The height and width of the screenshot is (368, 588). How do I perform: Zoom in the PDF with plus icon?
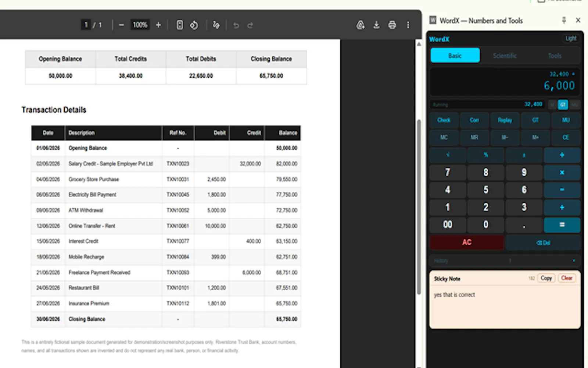click(158, 25)
